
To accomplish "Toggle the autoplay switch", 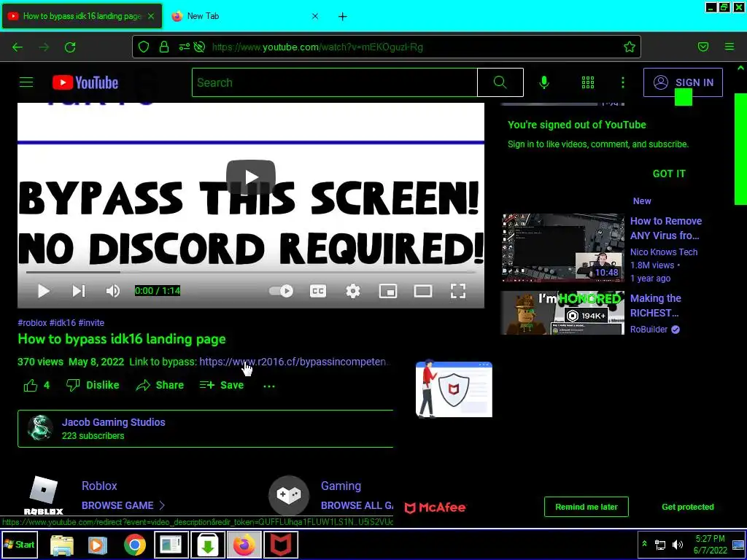I will pyautogui.click(x=281, y=291).
